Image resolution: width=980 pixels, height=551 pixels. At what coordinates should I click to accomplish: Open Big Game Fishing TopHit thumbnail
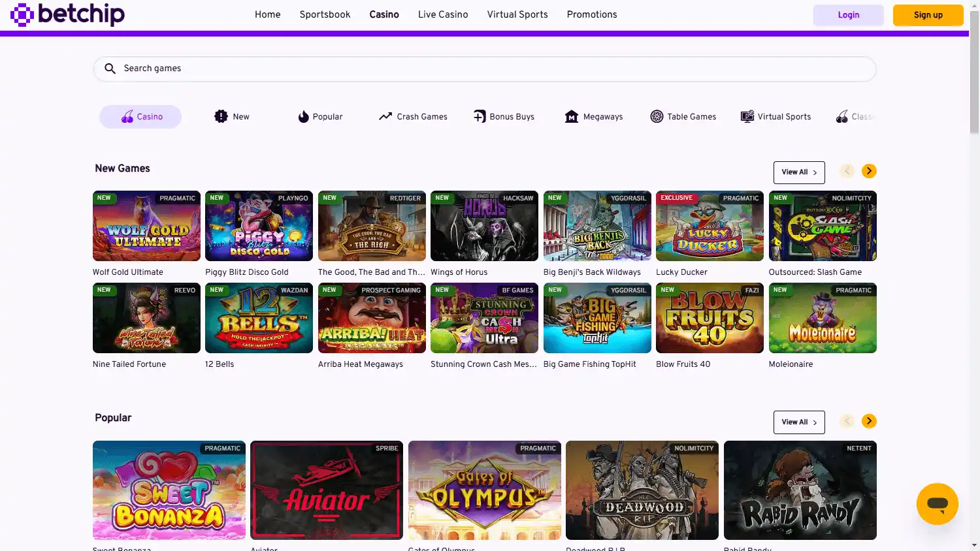point(597,318)
